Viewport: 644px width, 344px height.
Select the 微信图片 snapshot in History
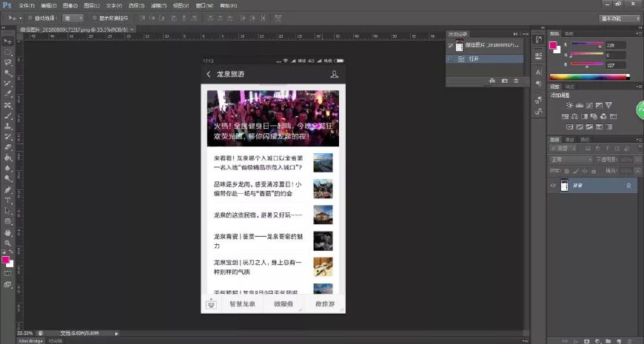(485, 45)
